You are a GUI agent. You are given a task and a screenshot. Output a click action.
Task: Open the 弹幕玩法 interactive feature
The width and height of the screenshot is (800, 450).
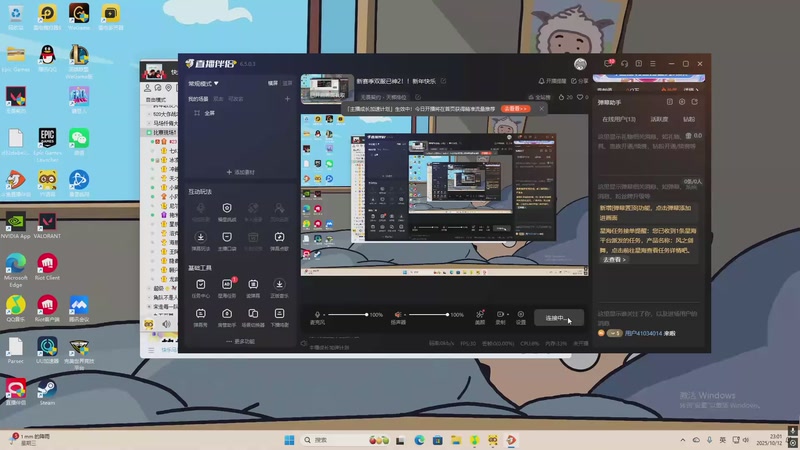pos(201,241)
